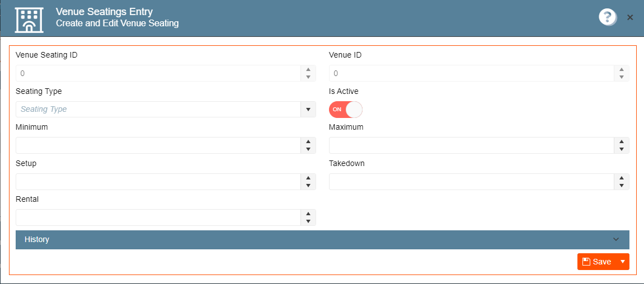Toggle the Is Active switch off

[x=345, y=110]
